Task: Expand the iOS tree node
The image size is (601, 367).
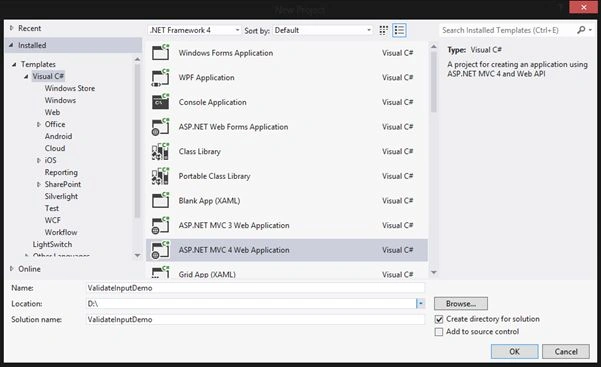Action: tap(39, 160)
